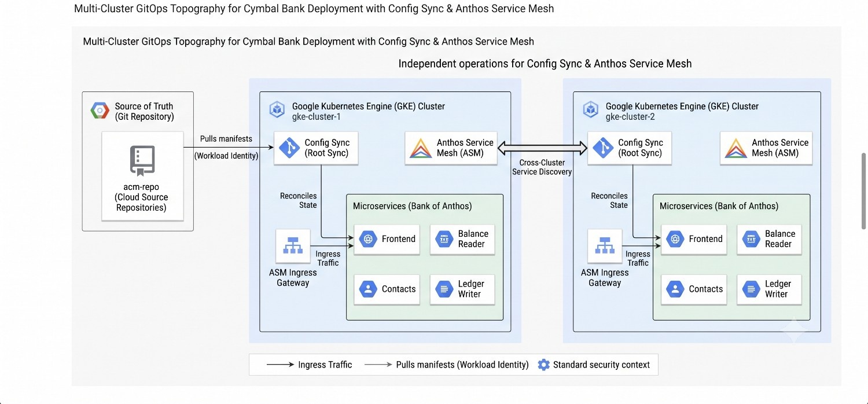Image resolution: width=868 pixels, height=404 pixels.
Task: Click the ASM Ingress Gateway icon in gke-cluster-1
Action: [293, 247]
